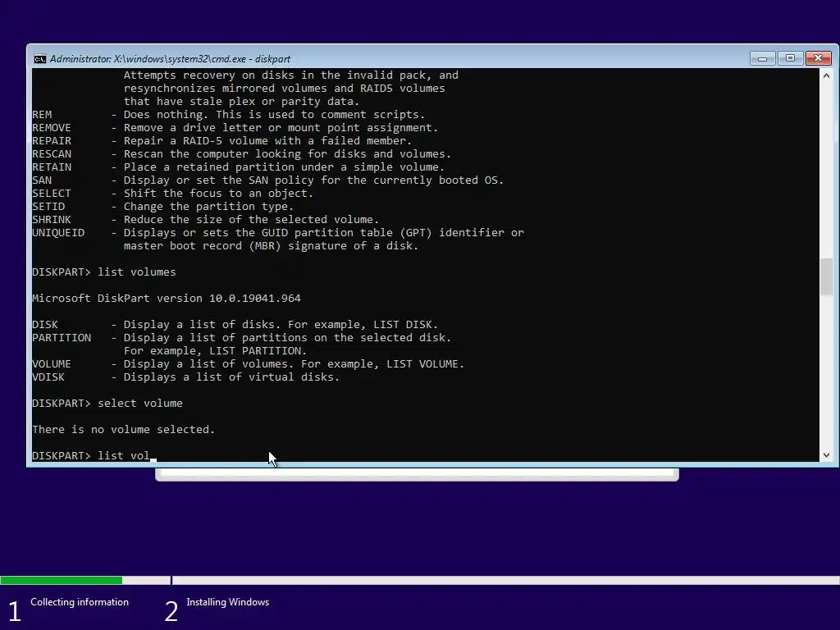The image size is (840, 630).
Task: Click the scrollbar down arrow
Action: pos(826,454)
